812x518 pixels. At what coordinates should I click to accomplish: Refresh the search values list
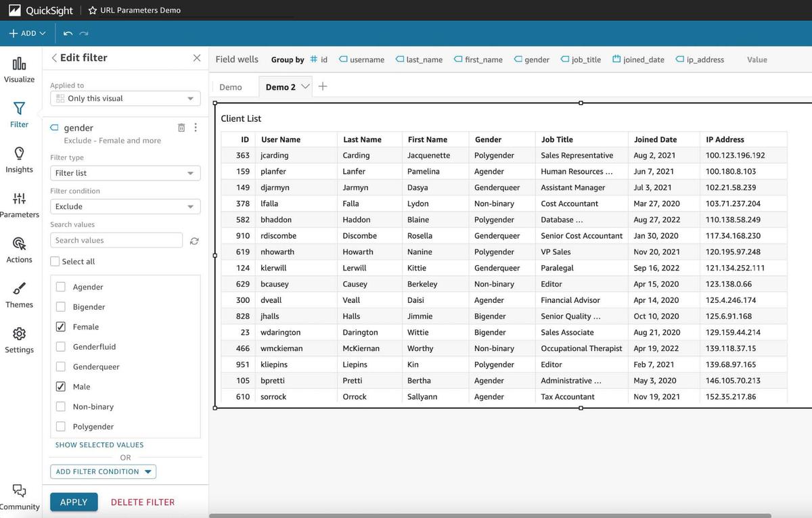coord(194,241)
